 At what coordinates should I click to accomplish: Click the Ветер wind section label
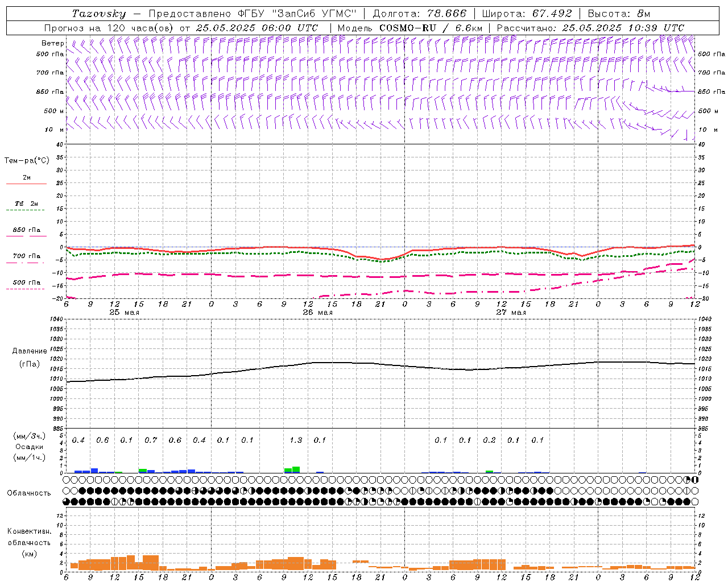52,43
